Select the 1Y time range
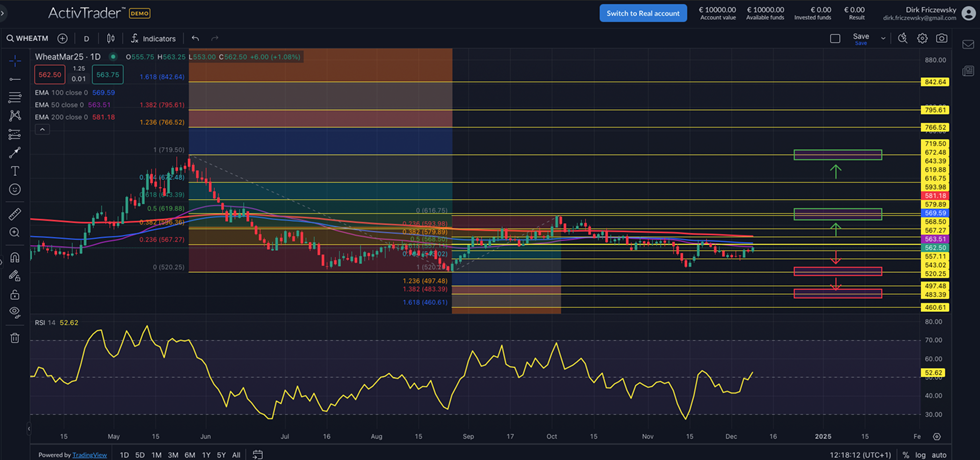This screenshot has height=460, width=980. (206, 454)
